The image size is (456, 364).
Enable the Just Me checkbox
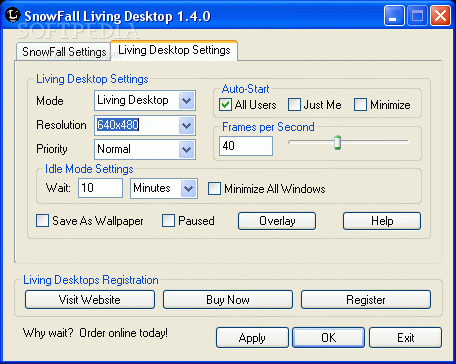[294, 104]
